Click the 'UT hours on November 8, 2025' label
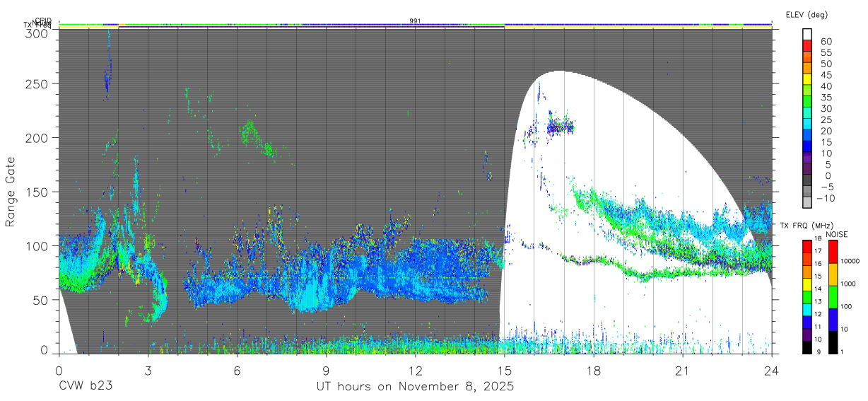868x401 pixels. [x=415, y=387]
